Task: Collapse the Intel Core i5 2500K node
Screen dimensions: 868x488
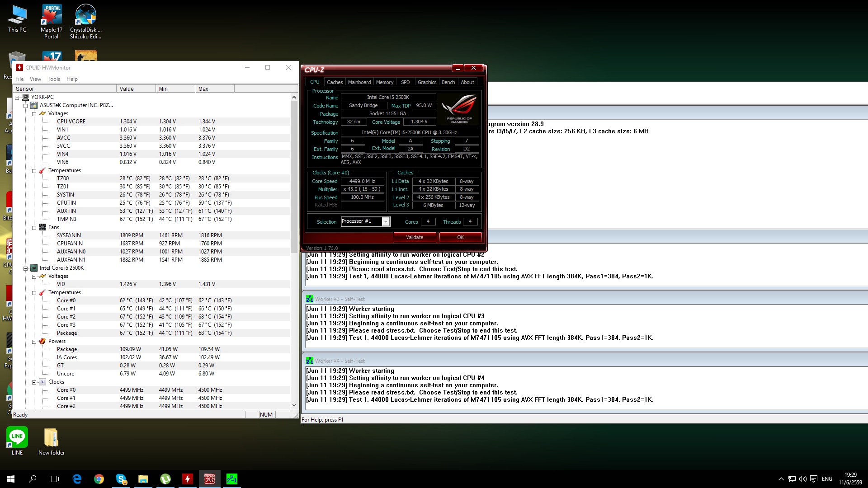Action: tap(26, 268)
